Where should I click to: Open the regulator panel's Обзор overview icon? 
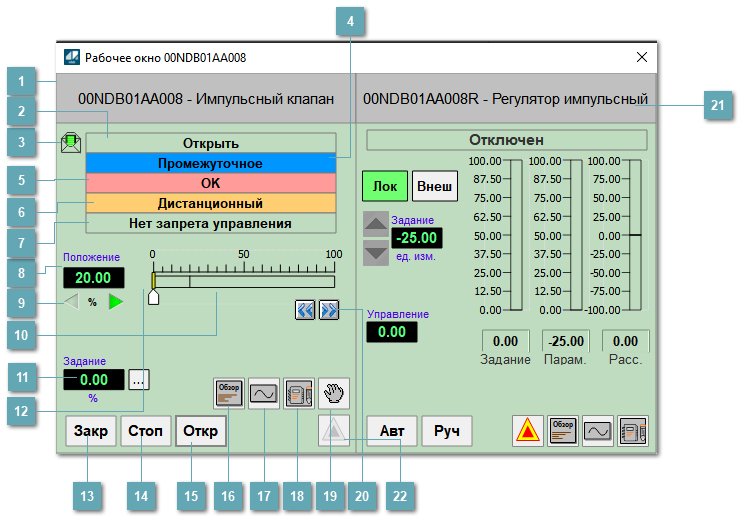pyautogui.click(x=563, y=431)
